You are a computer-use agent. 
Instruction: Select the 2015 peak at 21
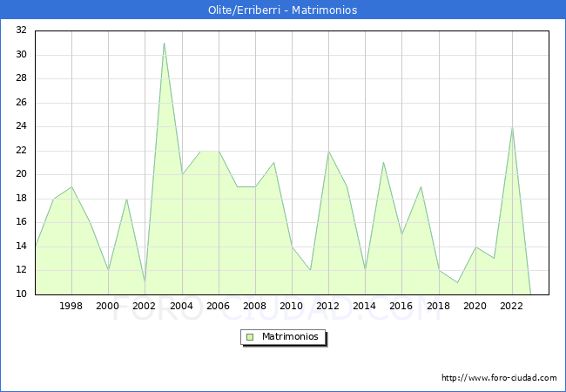click(x=383, y=163)
